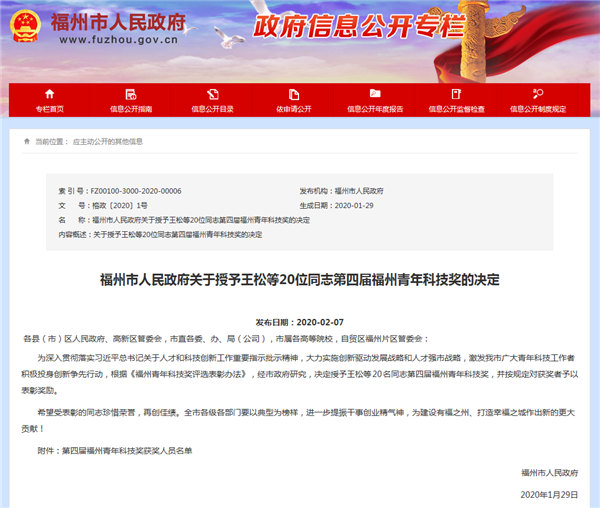
Task: Open the 专栏首页 menu item
Action: pyautogui.click(x=49, y=109)
